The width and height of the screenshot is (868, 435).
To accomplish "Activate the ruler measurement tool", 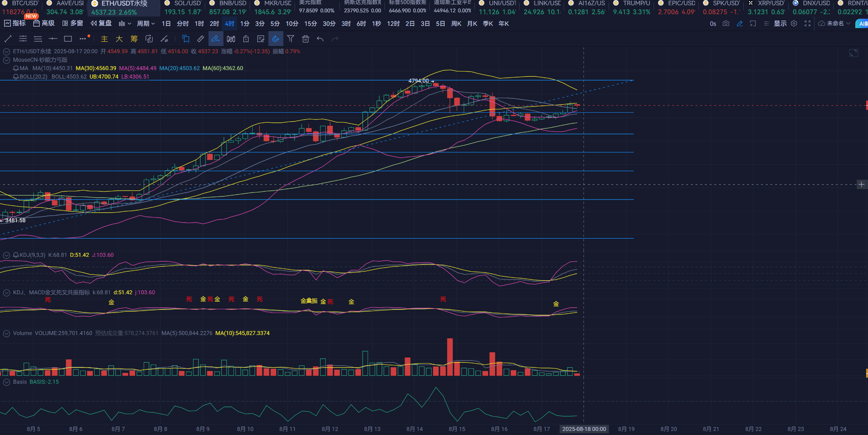I will coord(201,39).
